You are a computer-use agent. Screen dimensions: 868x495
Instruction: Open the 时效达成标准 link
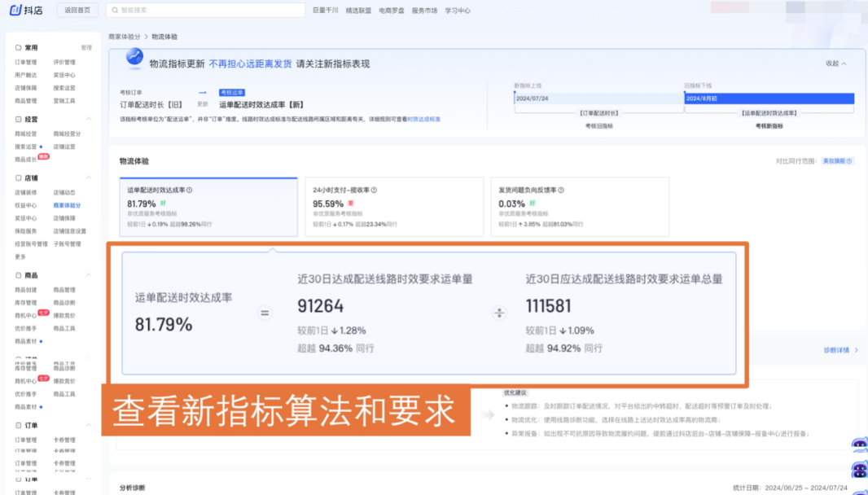point(423,119)
